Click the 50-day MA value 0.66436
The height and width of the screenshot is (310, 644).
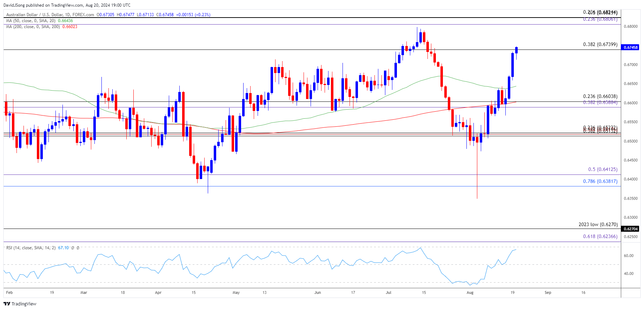point(65,21)
